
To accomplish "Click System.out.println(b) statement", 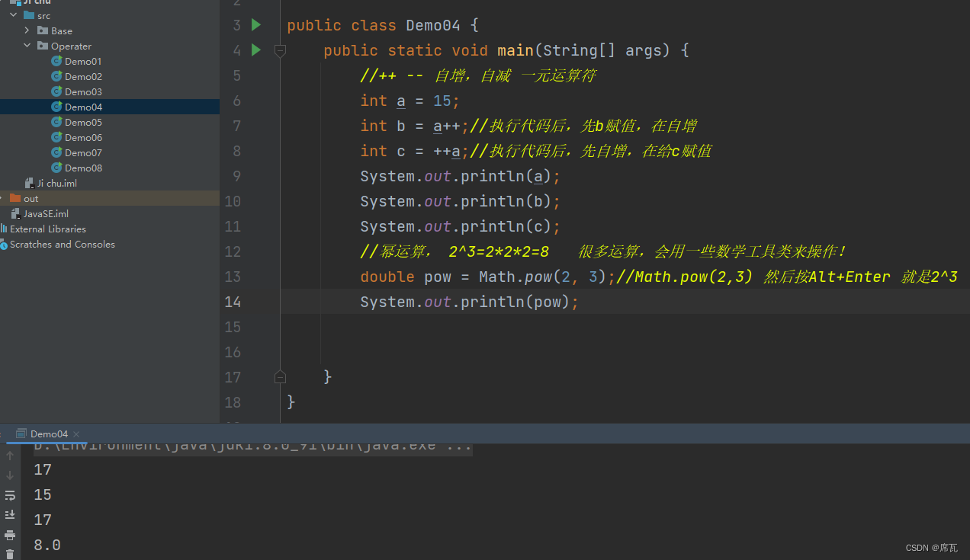I will (x=461, y=201).
